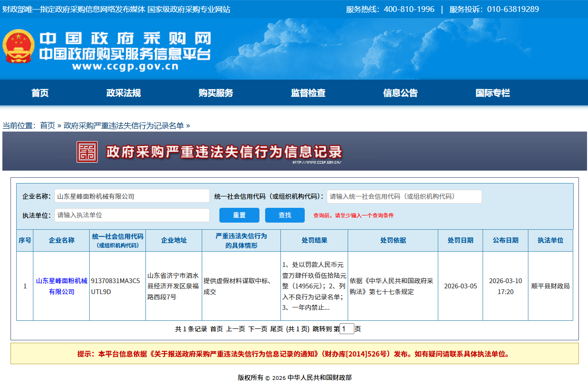Click the page number jump box

tap(347, 329)
